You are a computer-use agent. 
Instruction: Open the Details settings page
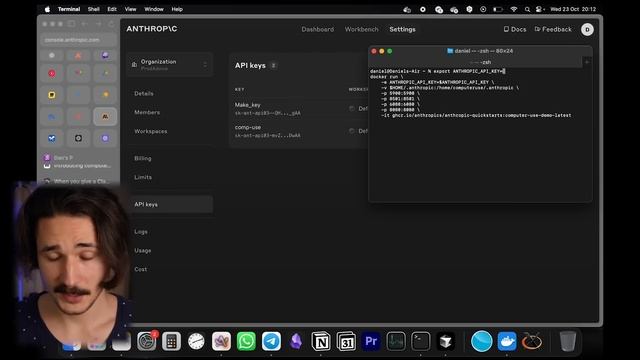pos(144,93)
